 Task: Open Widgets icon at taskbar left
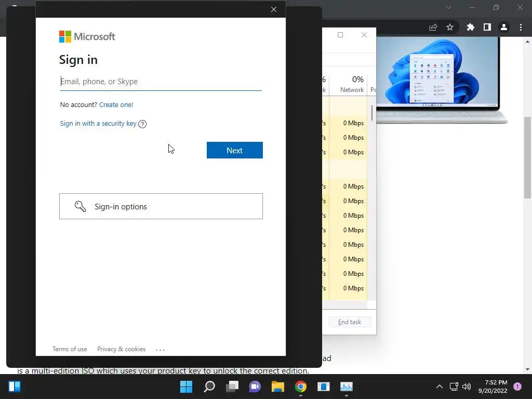[x=15, y=387]
